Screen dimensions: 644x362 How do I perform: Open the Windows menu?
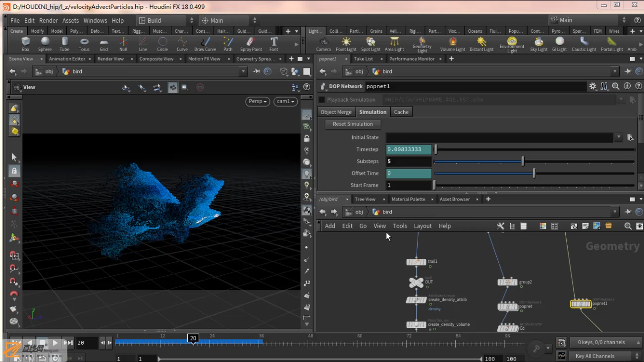click(x=95, y=20)
